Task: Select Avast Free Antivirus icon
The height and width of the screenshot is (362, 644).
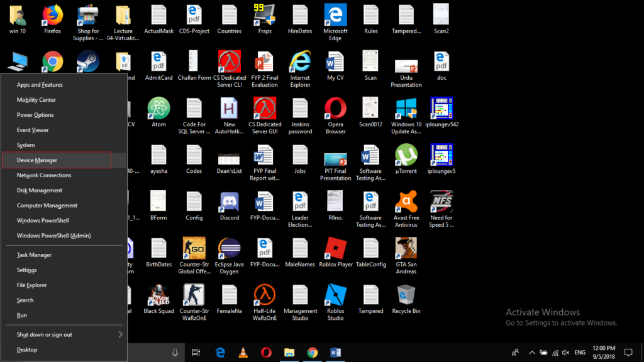Action: (x=406, y=209)
